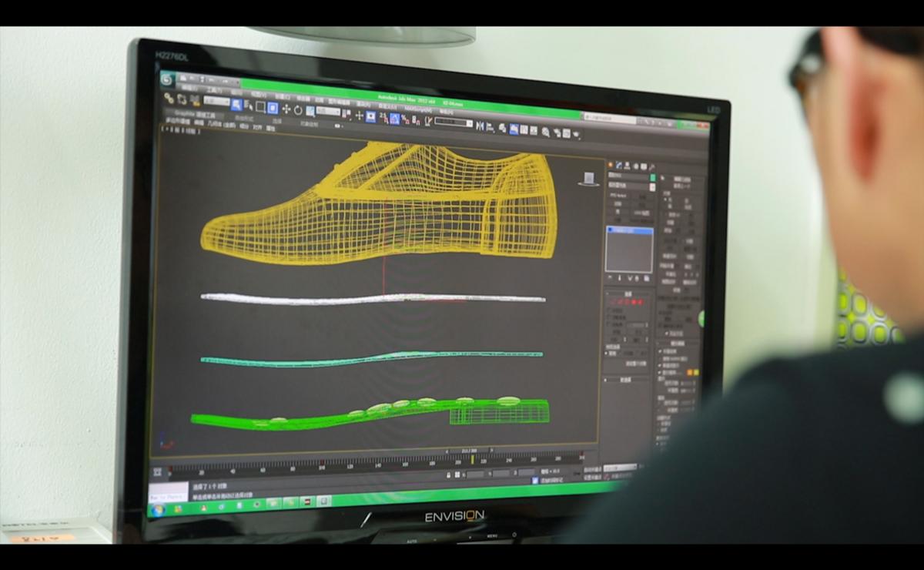Open the Layer Manager
Viewport: 924px width, 570px height.
[x=502, y=127]
